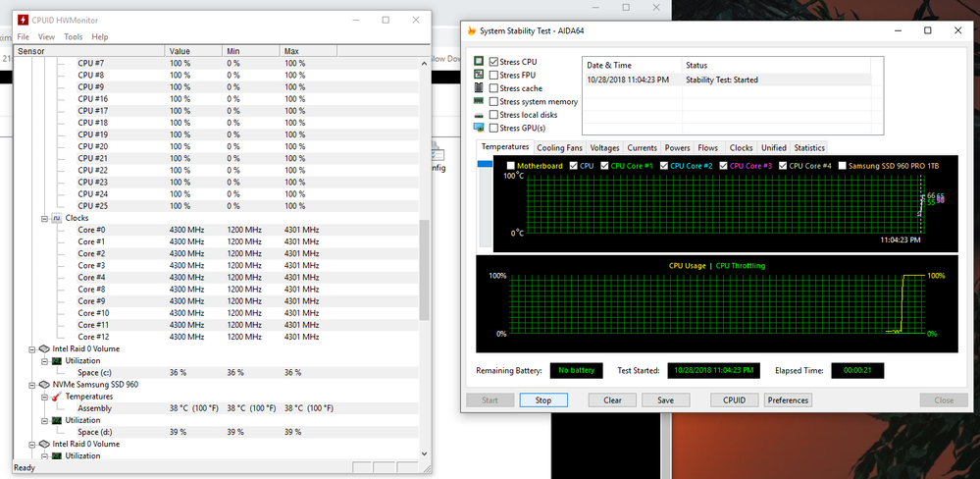This screenshot has height=479, width=980.
Task: Click the waveform icon of the Clocks node
Action: point(57,218)
